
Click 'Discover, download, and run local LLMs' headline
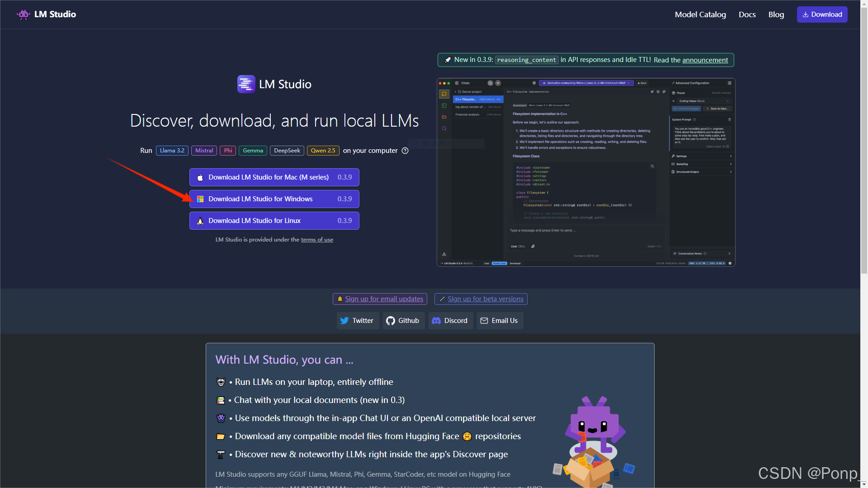click(274, 121)
